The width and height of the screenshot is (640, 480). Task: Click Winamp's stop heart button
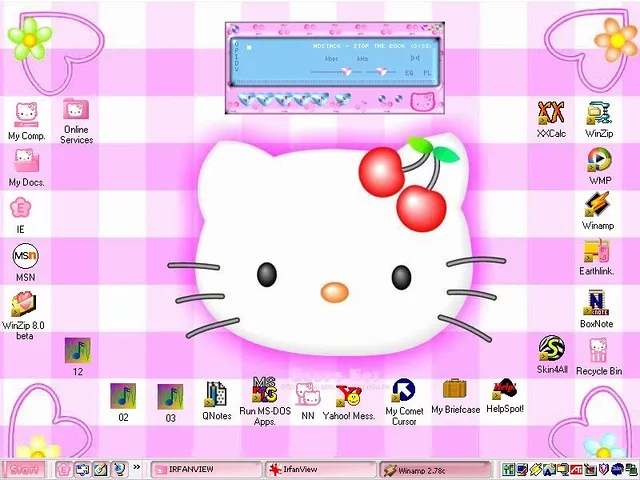(302, 99)
